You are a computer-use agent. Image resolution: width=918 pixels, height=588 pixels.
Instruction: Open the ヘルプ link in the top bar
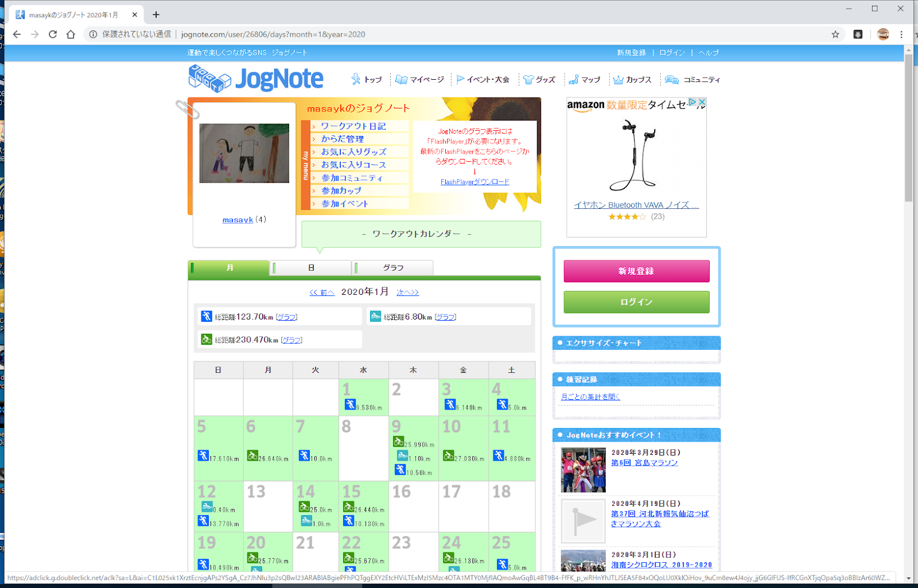pos(709,53)
